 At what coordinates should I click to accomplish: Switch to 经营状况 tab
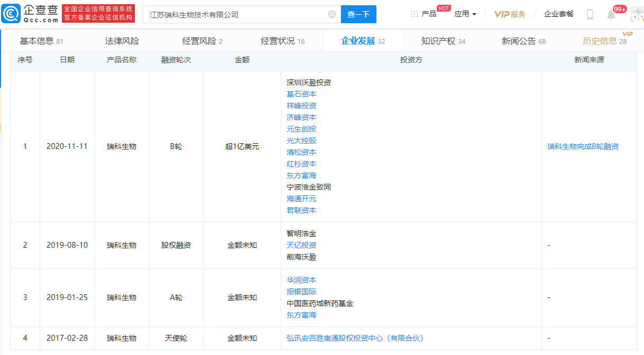tap(283, 41)
